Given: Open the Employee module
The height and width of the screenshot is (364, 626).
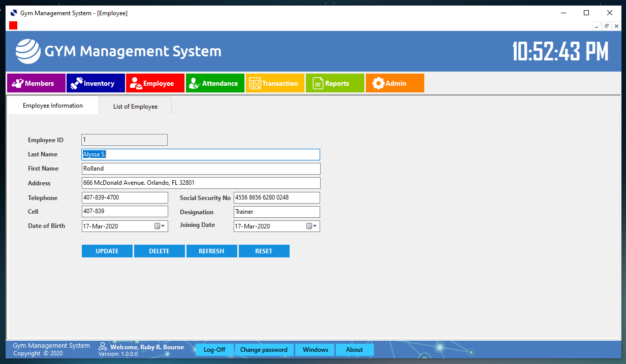Looking at the screenshot, I should 155,83.
